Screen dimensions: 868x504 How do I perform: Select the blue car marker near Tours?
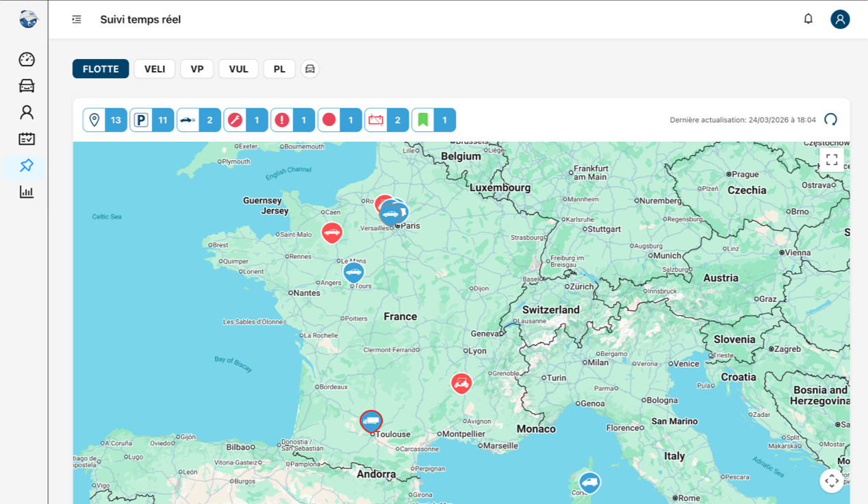pyautogui.click(x=353, y=273)
